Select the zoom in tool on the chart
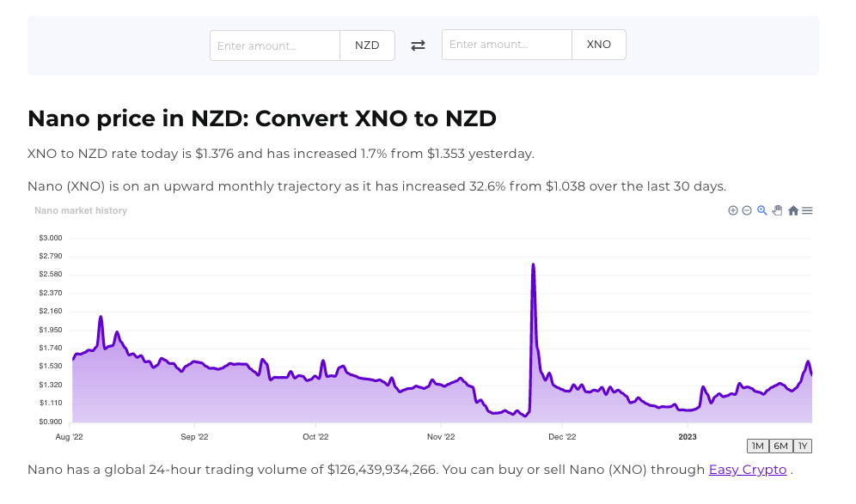The image size is (856, 504). click(733, 210)
